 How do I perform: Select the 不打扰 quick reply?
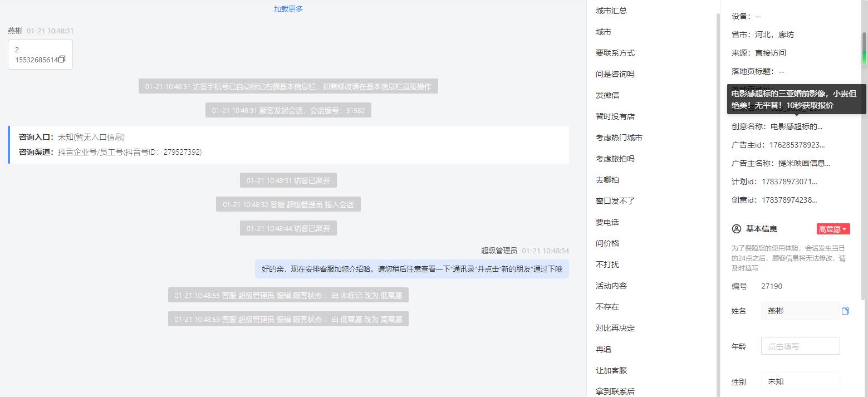607,264
